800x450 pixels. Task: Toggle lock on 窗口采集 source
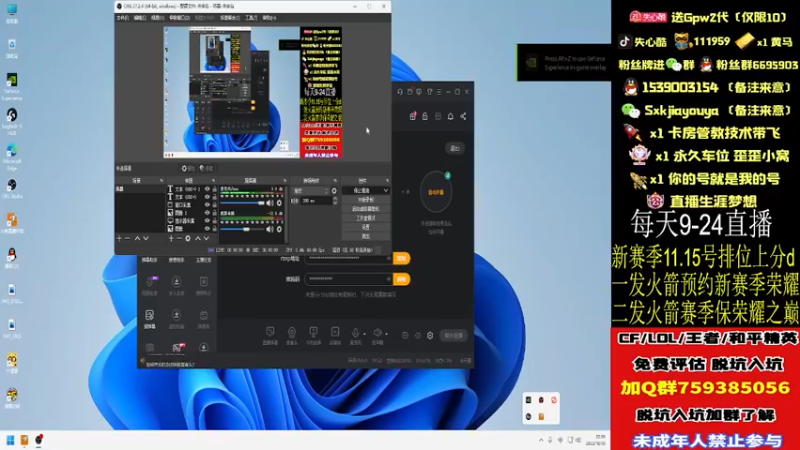tap(214, 205)
